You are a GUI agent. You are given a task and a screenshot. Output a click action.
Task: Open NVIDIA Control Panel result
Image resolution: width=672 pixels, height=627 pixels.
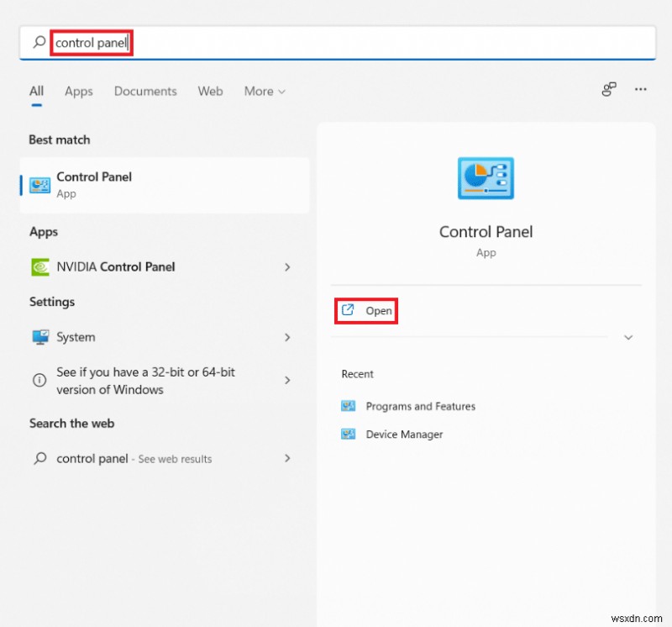165,266
